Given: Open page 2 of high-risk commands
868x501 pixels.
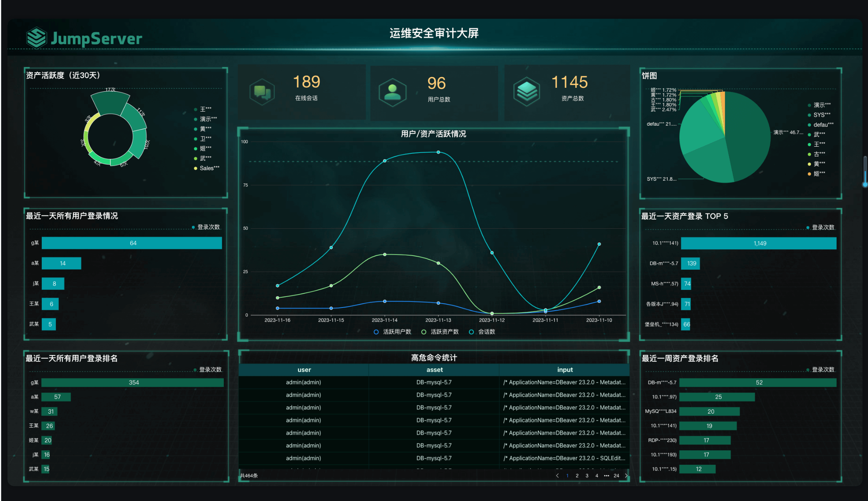Looking at the screenshot, I should point(577,476).
